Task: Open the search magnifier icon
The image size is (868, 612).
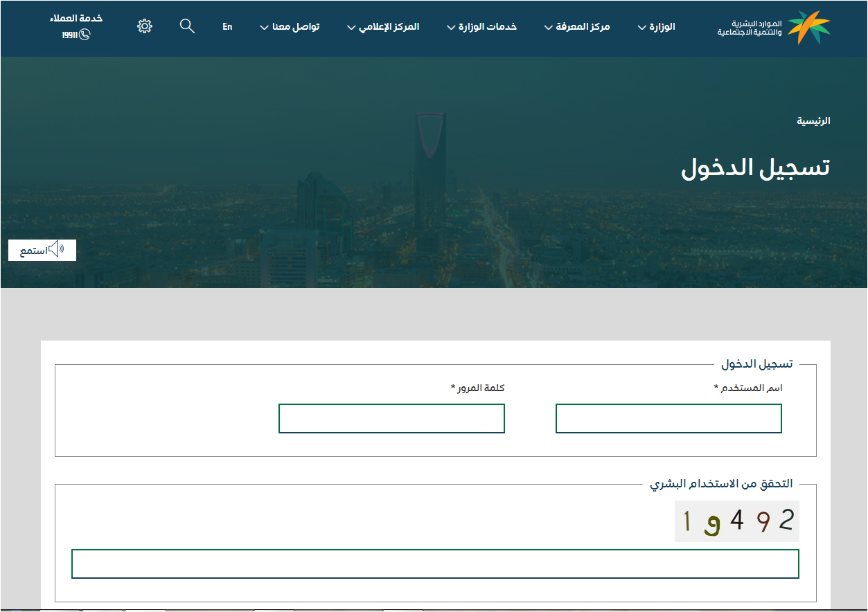Action: (187, 26)
